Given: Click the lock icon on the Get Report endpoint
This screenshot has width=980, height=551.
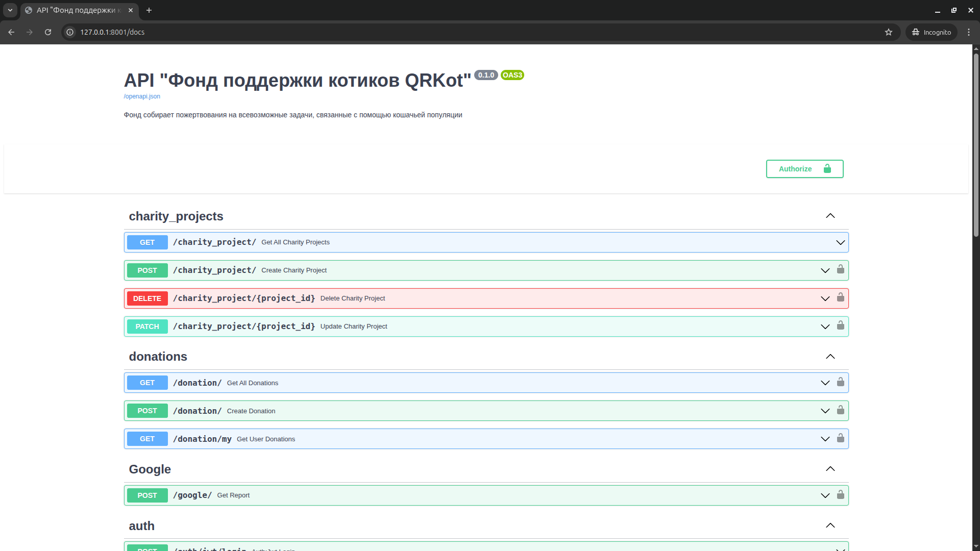Looking at the screenshot, I should coord(841,494).
